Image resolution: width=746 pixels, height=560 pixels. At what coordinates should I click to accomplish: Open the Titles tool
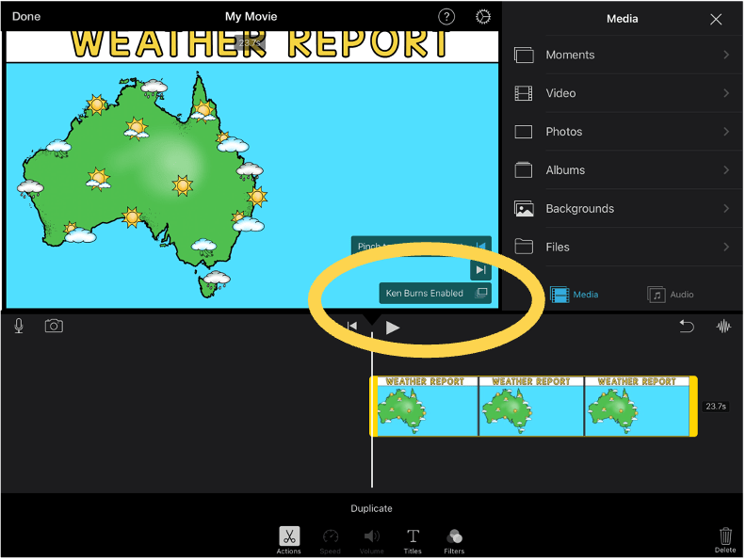pyautogui.click(x=413, y=541)
